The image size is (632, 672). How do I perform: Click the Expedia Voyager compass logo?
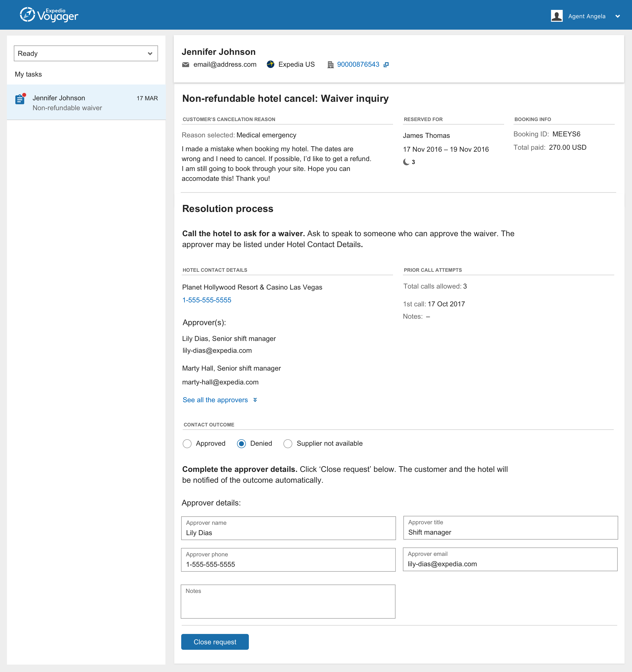27,15
